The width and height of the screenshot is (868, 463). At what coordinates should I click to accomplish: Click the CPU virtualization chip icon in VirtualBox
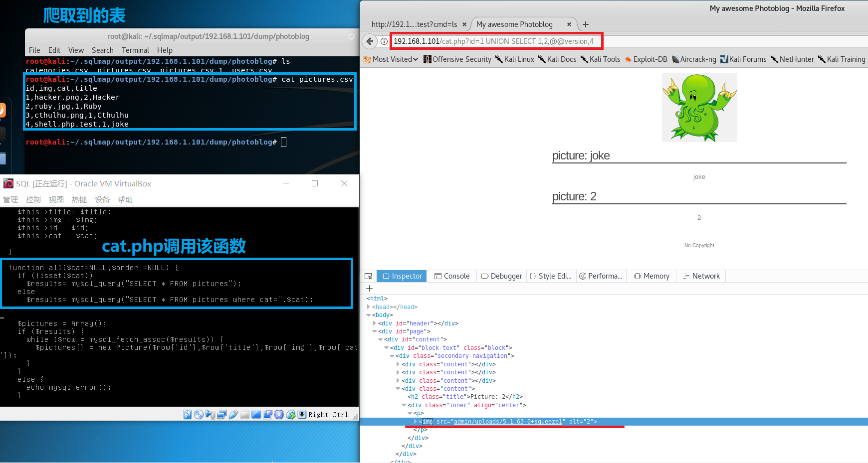coord(279,414)
